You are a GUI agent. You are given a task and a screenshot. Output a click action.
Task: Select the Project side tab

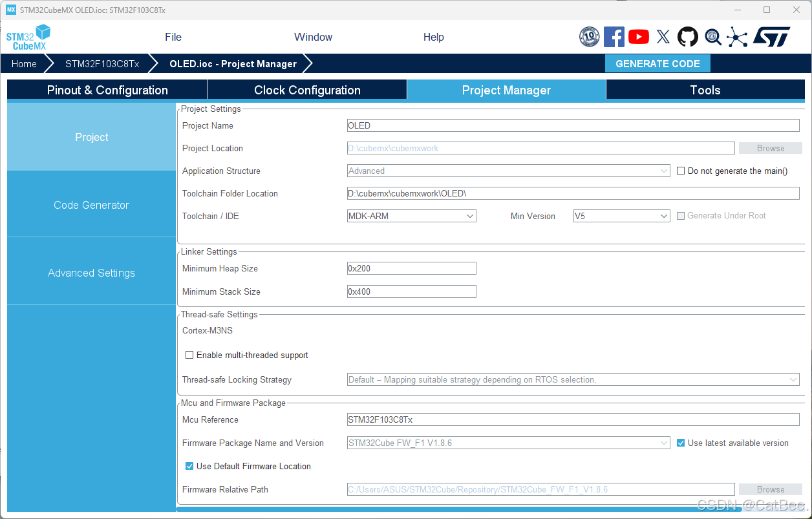pyautogui.click(x=91, y=137)
